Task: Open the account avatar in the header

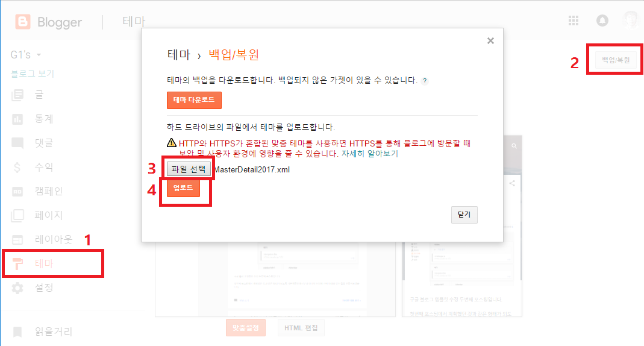Action: coord(631,20)
